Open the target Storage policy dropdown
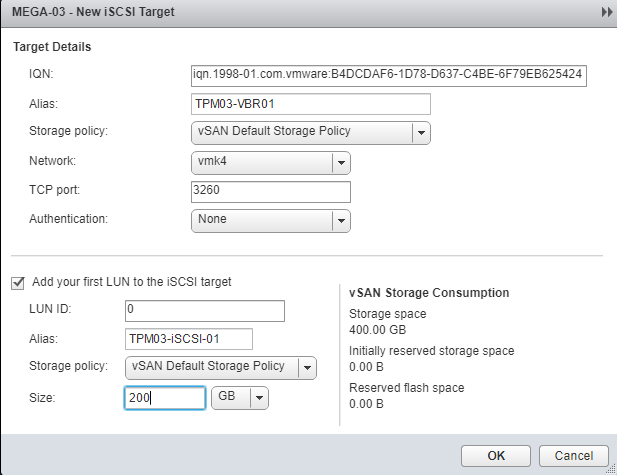 [x=311, y=133]
